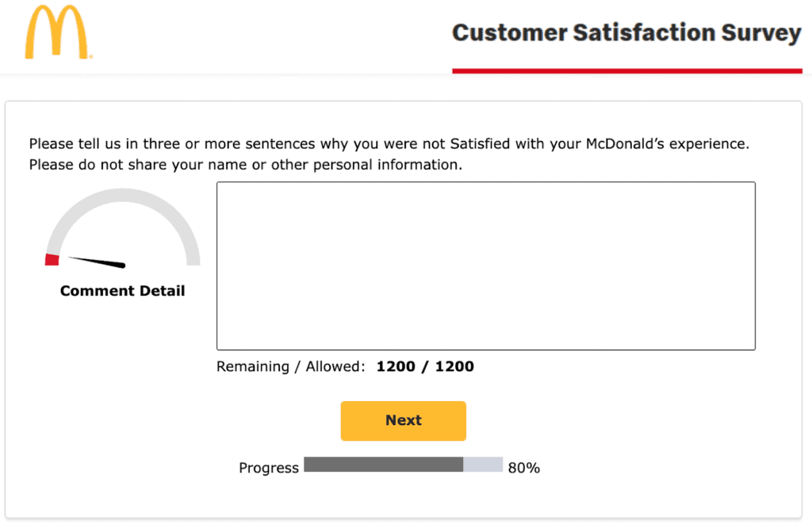Click the red underline beneath the survey title

pos(626,71)
